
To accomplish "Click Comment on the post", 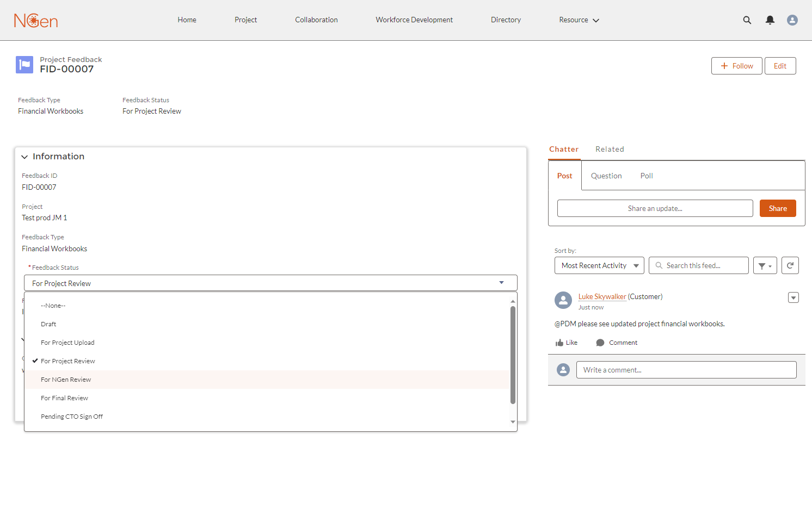I will click(x=617, y=343).
